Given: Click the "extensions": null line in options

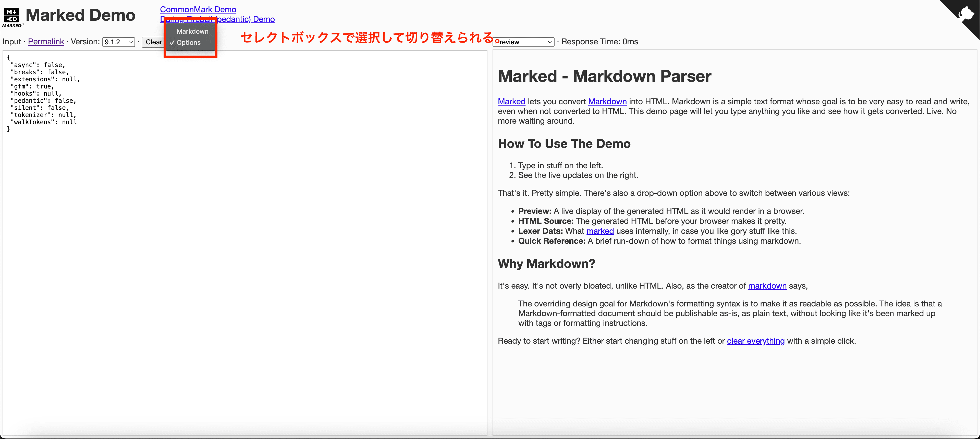Looking at the screenshot, I should point(45,80).
